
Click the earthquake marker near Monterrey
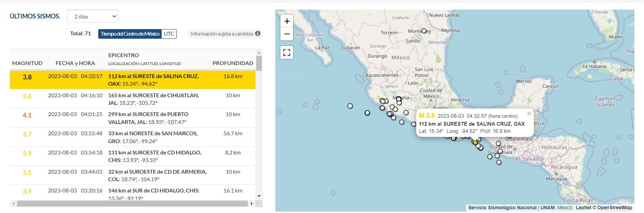pyautogui.click(x=424, y=31)
